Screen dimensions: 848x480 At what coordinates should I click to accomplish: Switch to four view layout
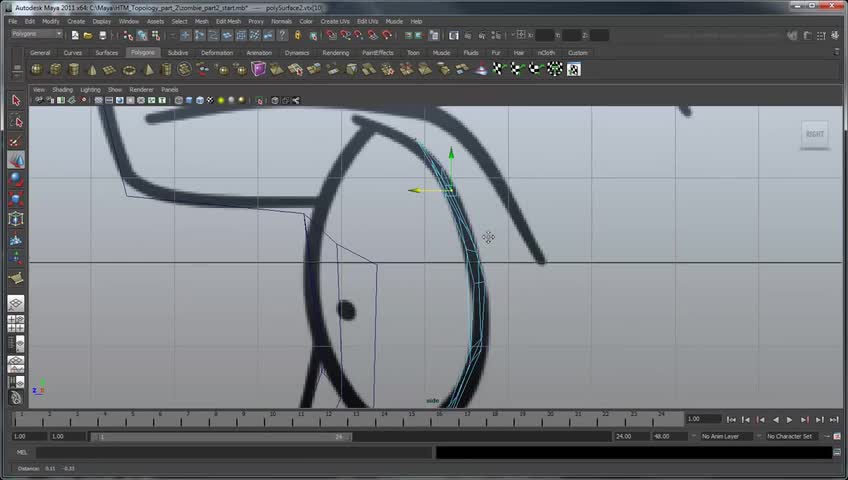tap(16, 324)
